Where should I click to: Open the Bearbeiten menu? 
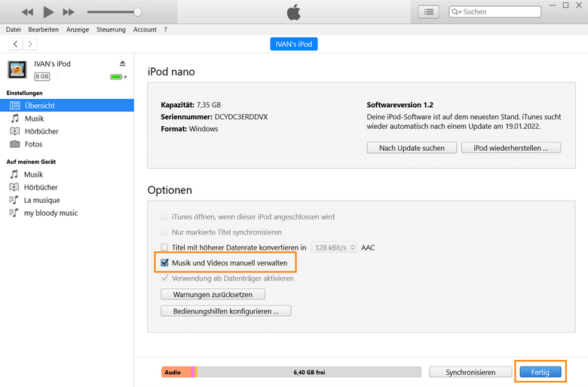(x=44, y=29)
